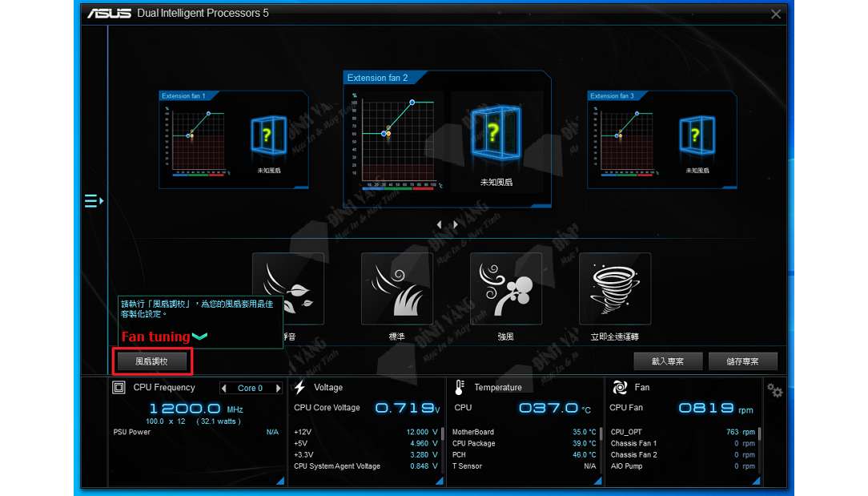Select the Turbo fan mode wind icon

(x=506, y=288)
